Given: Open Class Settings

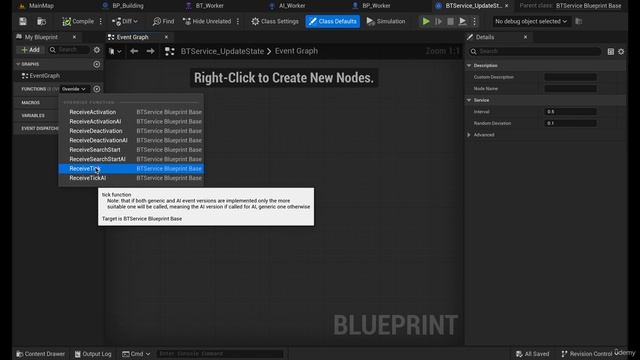Looking at the screenshot, I should 275,21.
